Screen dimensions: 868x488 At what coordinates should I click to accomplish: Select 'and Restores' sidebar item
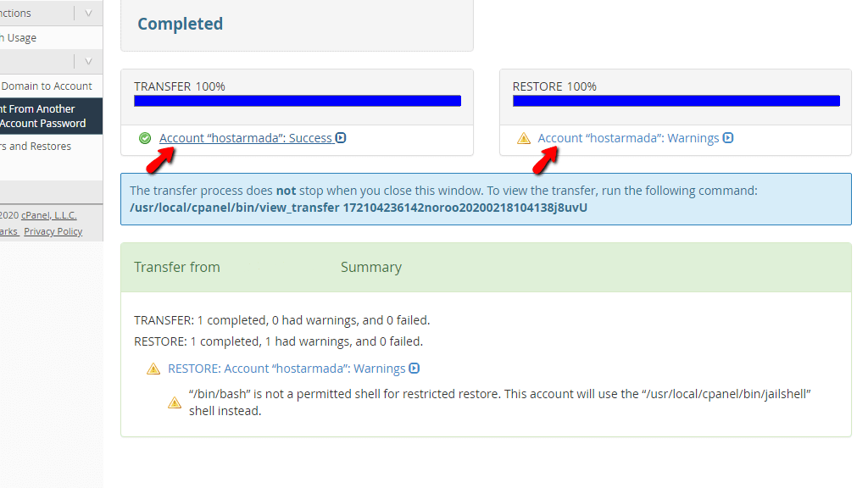coord(51,146)
